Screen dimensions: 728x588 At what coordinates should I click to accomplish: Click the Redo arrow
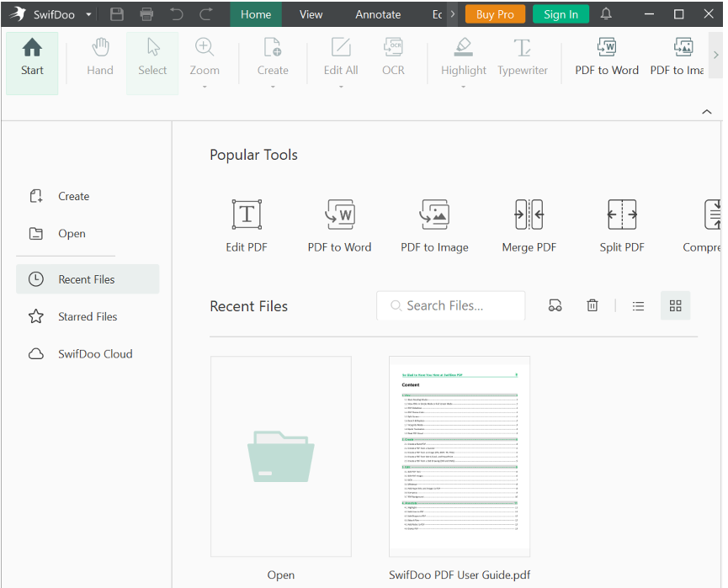point(206,14)
